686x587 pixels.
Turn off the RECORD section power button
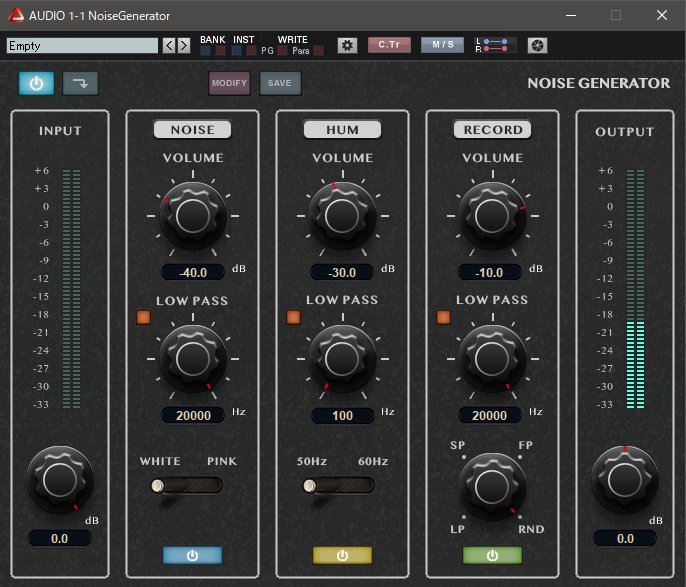491,555
